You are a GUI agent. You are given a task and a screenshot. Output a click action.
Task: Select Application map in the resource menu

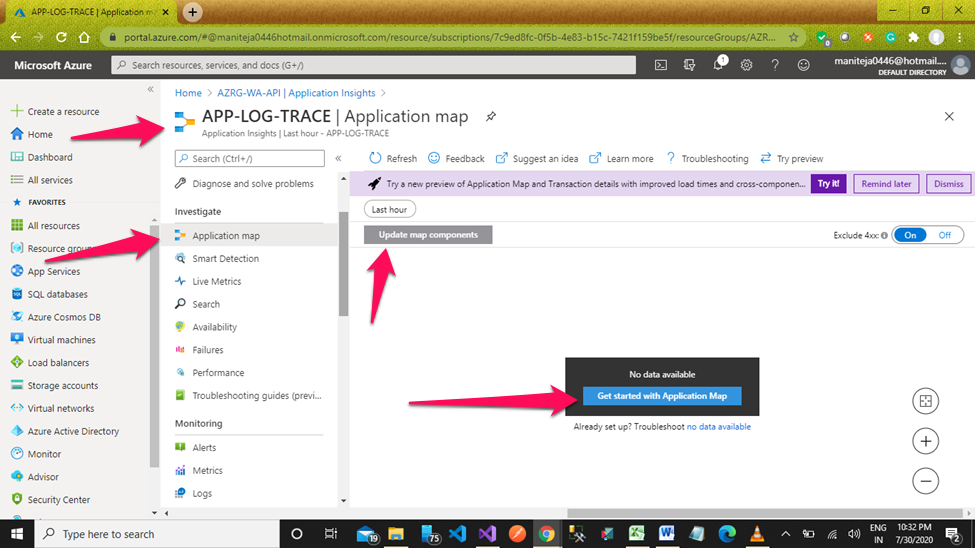click(249, 236)
